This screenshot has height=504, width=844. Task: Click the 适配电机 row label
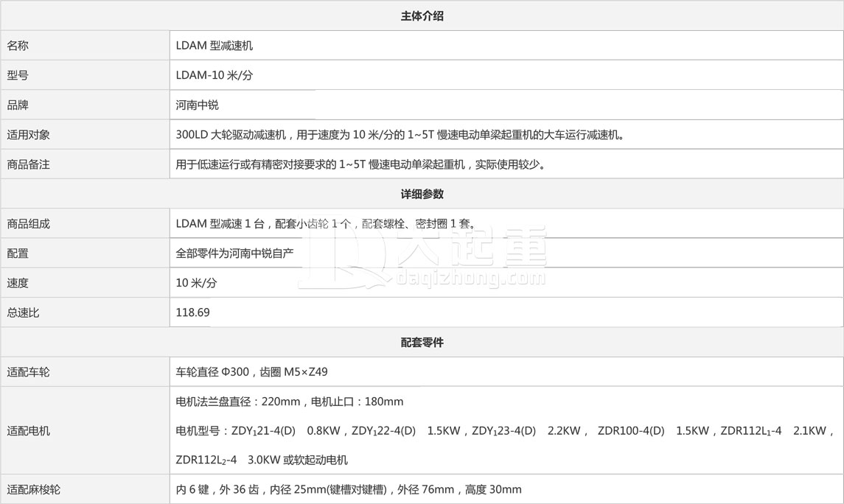[29, 431]
